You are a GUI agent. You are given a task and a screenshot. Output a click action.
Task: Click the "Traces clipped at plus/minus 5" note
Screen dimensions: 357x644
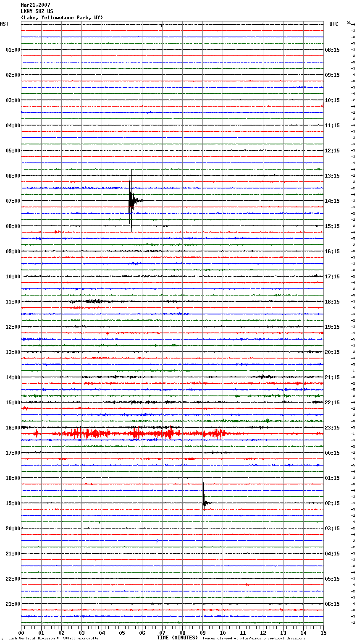[x=254, y=638]
